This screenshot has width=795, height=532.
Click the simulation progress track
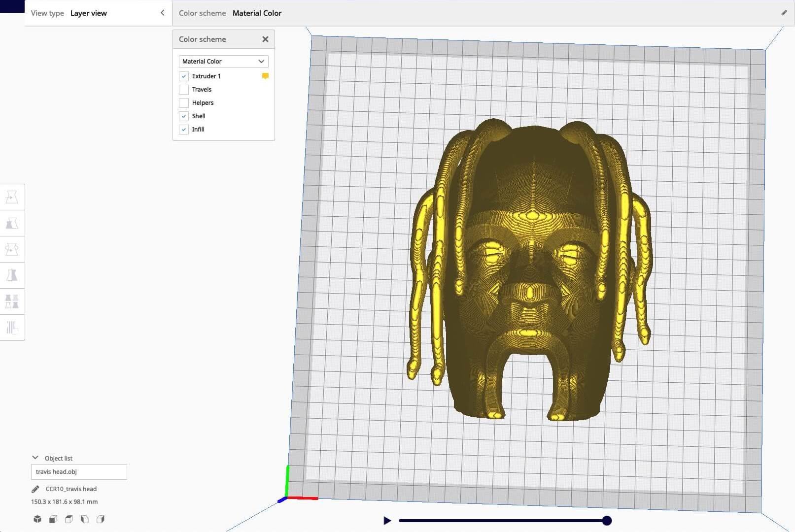pyautogui.click(x=503, y=521)
